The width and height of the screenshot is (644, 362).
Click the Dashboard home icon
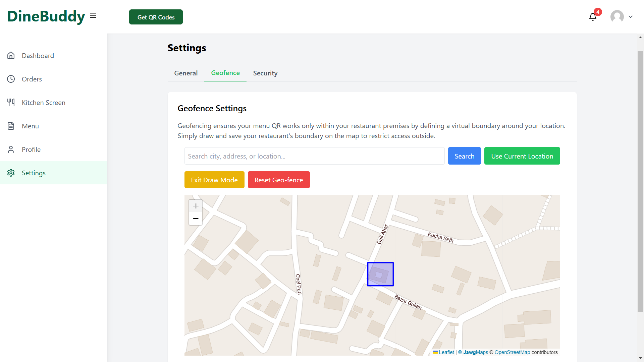(11, 55)
